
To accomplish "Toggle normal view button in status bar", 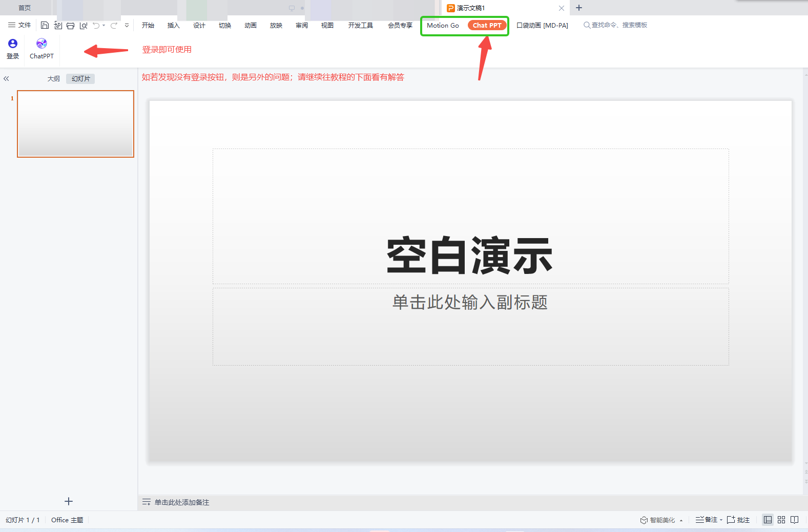I will click(768, 520).
